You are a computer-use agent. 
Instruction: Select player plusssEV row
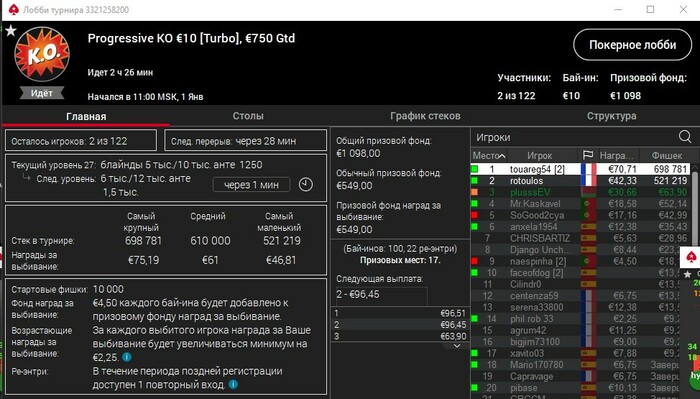coord(580,192)
